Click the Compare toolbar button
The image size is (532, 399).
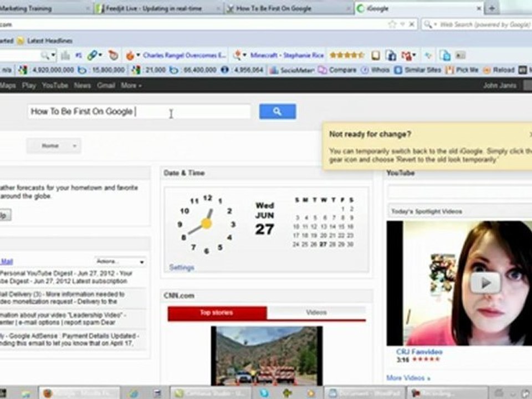click(337, 70)
